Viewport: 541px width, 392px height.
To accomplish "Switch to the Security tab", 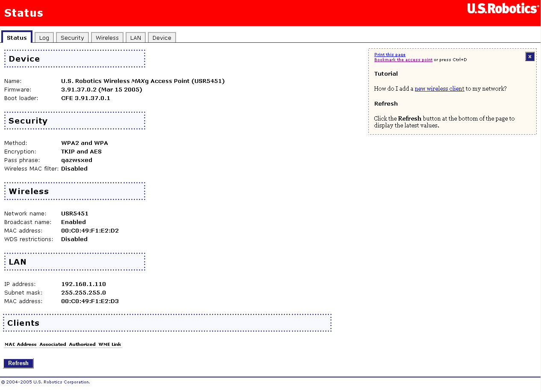I will click(x=72, y=38).
